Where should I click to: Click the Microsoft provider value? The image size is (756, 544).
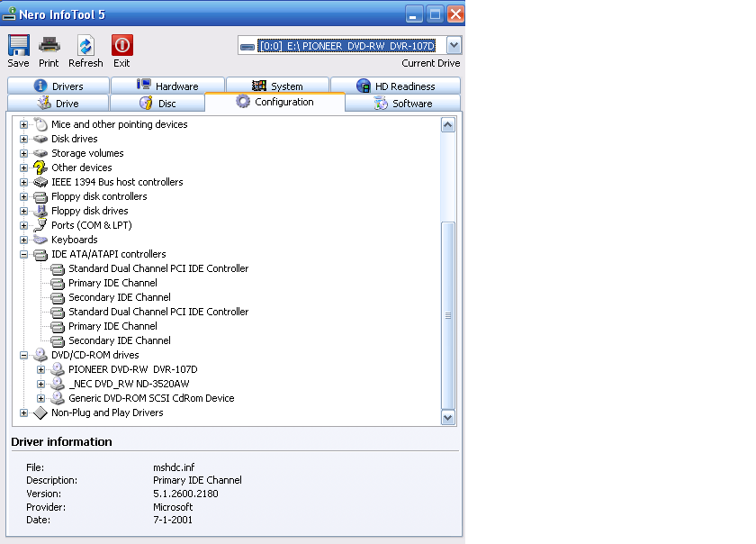[x=173, y=507]
